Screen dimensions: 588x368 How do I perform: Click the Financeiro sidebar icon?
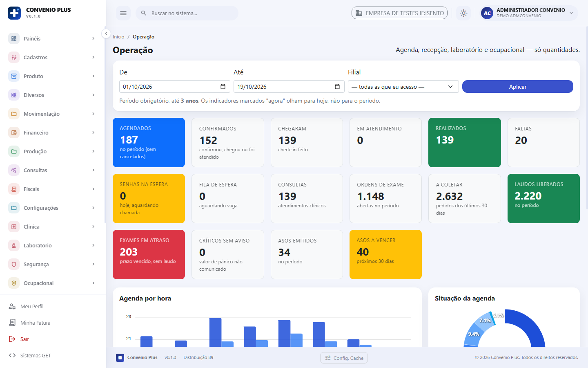pos(14,132)
